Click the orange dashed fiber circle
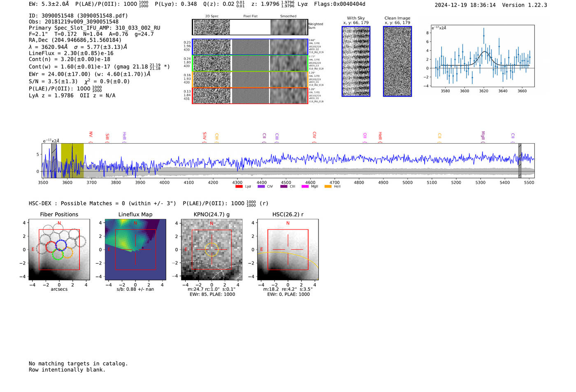Screen dimensions: 576x392 (67, 252)
